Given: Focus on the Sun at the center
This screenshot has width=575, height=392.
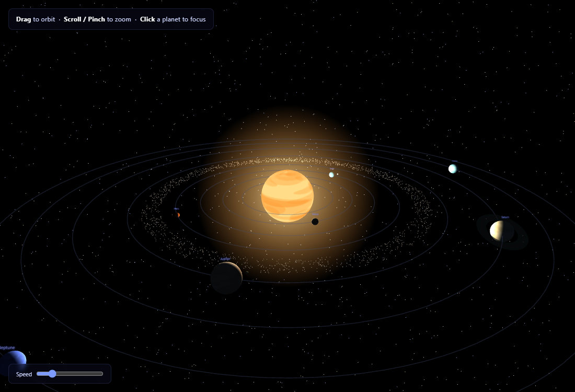Looking at the screenshot, I should [x=287, y=196].
